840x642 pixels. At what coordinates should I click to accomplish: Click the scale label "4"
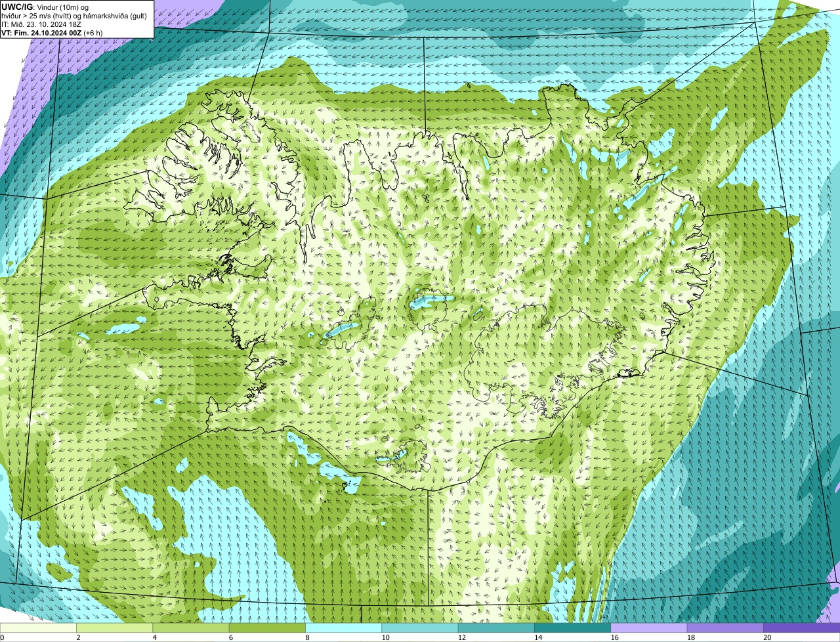(154, 637)
